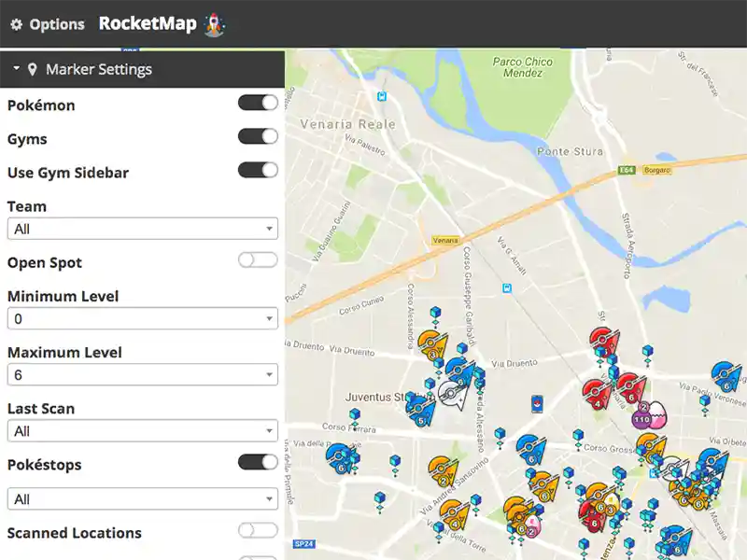Viewport: 747px width, 560px height.
Task: Select yellow level 2 gym near Via Andrea Sansovino
Action: [x=444, y=471]
